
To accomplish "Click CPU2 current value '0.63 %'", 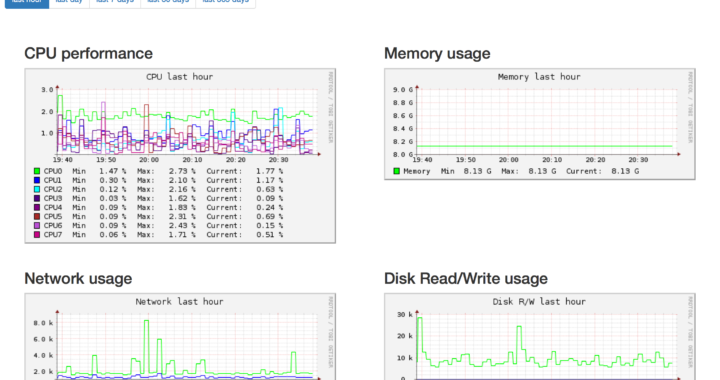I will (x=269, y=189).
